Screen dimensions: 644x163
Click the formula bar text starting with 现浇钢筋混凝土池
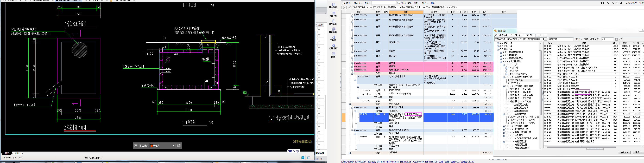(405, 8)
